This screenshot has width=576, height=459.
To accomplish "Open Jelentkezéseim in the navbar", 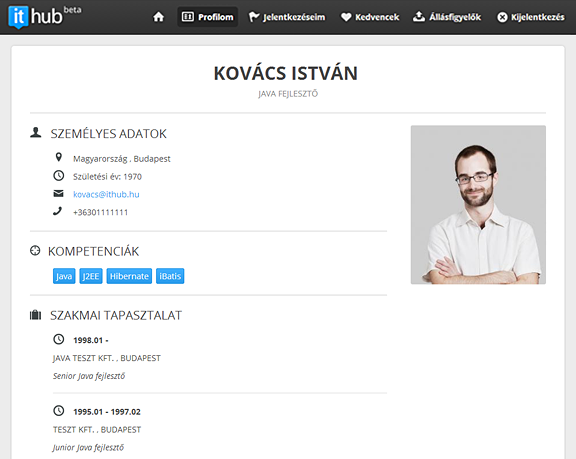I will tap(287, 17).
